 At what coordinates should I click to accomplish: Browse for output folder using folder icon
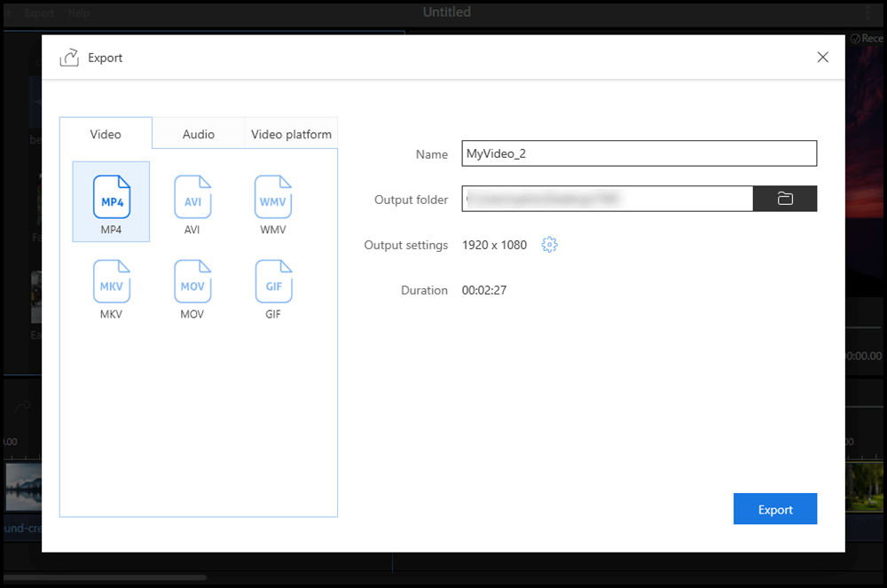coord(785,199)
